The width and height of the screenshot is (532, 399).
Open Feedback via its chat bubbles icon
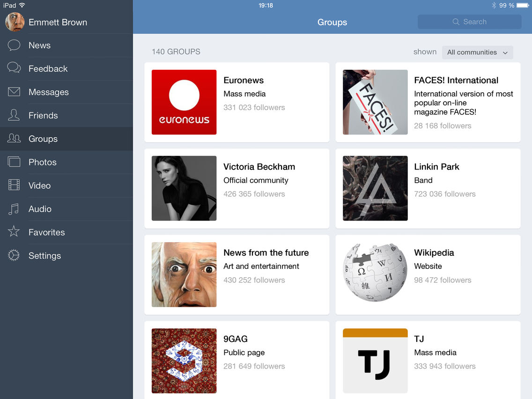pyautogui.click(x=14, y=68)
